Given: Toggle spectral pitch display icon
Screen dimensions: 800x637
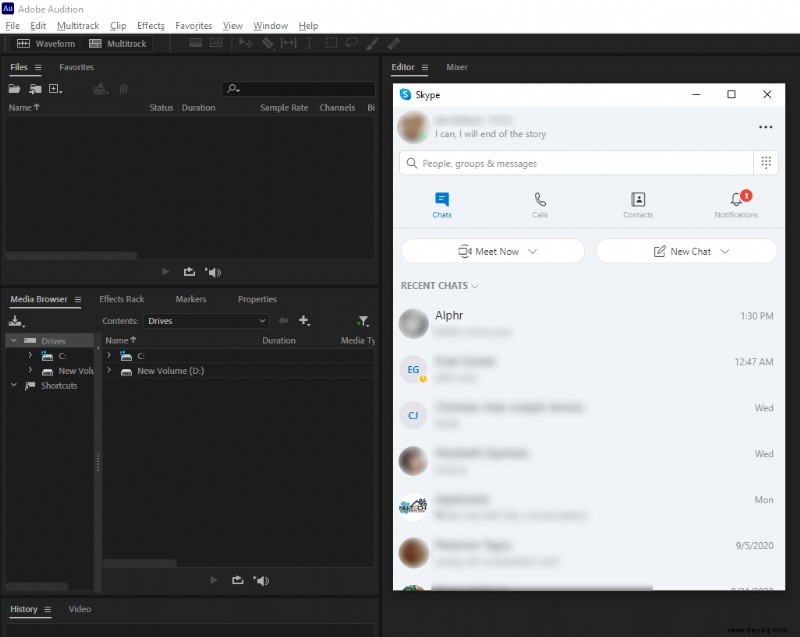Looking at the screenshot, I should click(216, 43).
